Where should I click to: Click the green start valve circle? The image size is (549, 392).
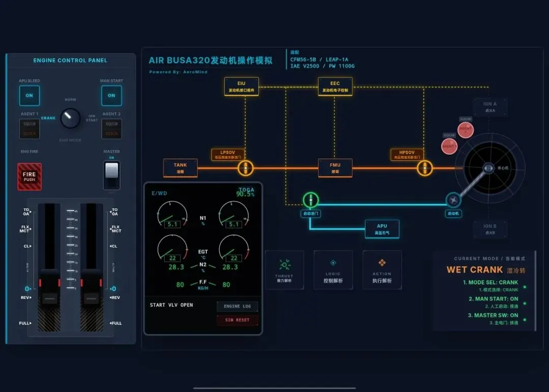pos(311,200)
